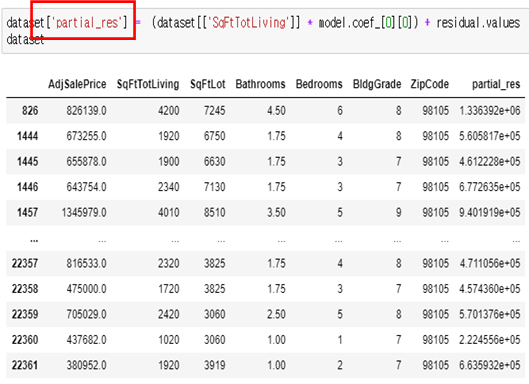This screenshot has height=384, width=529.
Task: Select the SqFtLot column header
Action: point(207,84)
